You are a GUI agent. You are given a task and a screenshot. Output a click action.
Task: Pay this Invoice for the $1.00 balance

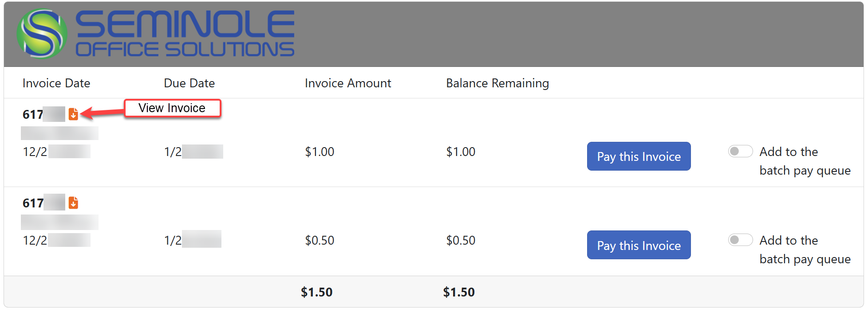point(639,156)
